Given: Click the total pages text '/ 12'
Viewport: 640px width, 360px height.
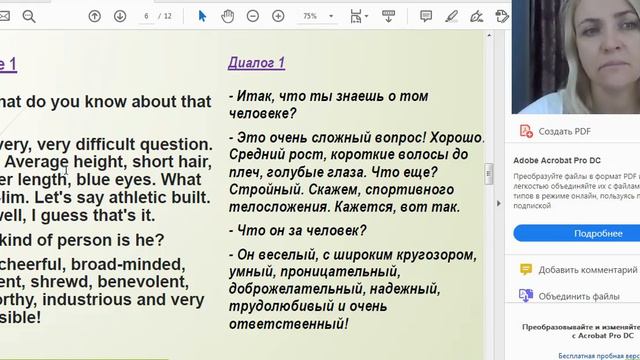Looking at the screenshot, I should tap(165, 16).
